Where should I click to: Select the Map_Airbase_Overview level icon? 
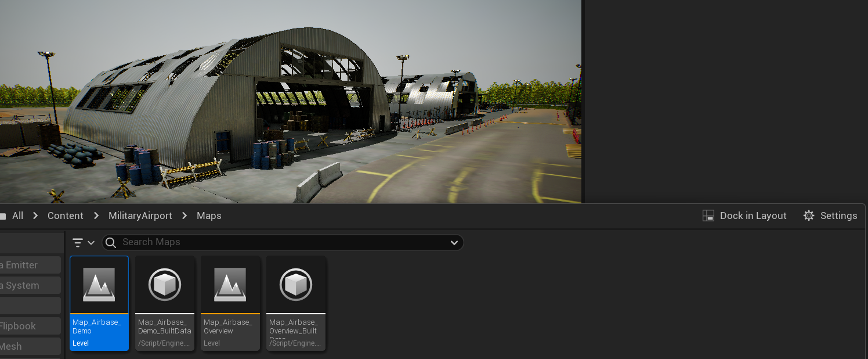[x=230, y=285]
